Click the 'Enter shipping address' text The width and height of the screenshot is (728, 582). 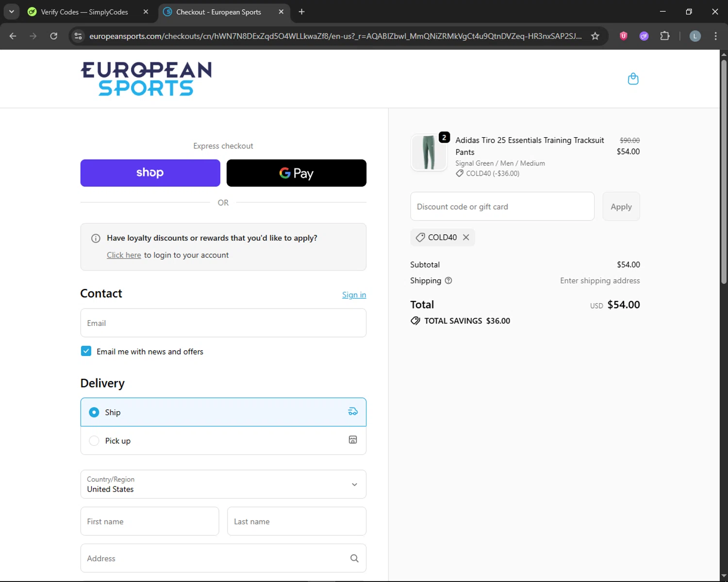coord(600,280)
